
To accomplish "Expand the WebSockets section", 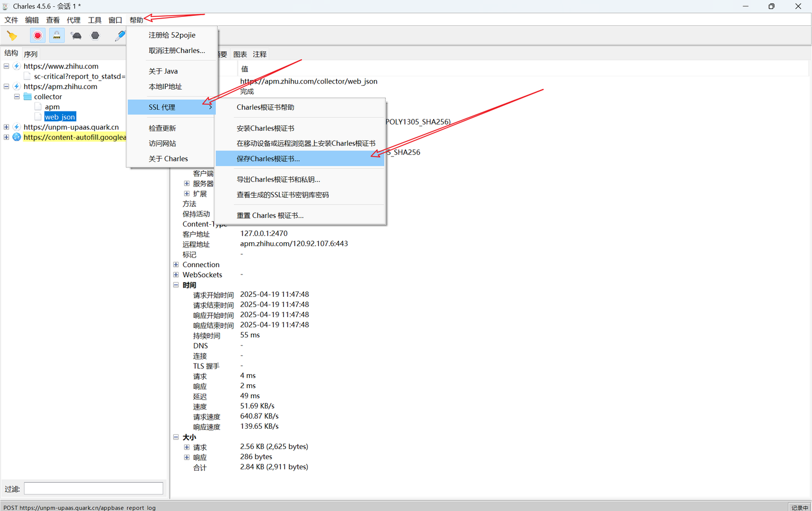I will tap(176, 274).
